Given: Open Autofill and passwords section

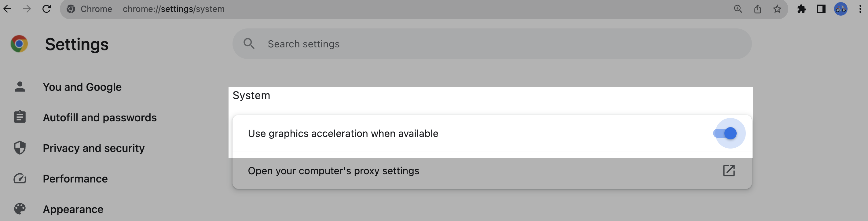Looking at the screenshot, I should 99,118.
